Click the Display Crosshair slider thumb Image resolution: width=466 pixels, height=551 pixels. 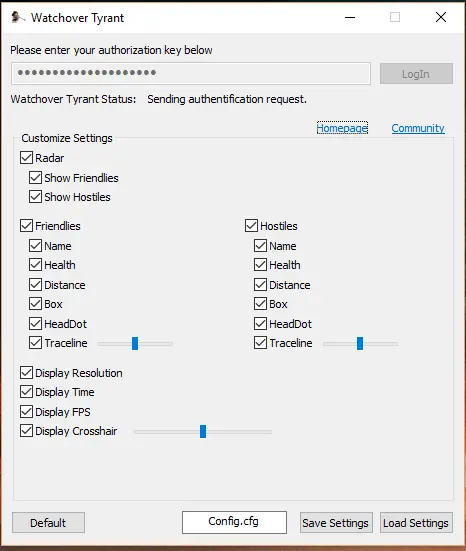(x=203, y=431)
